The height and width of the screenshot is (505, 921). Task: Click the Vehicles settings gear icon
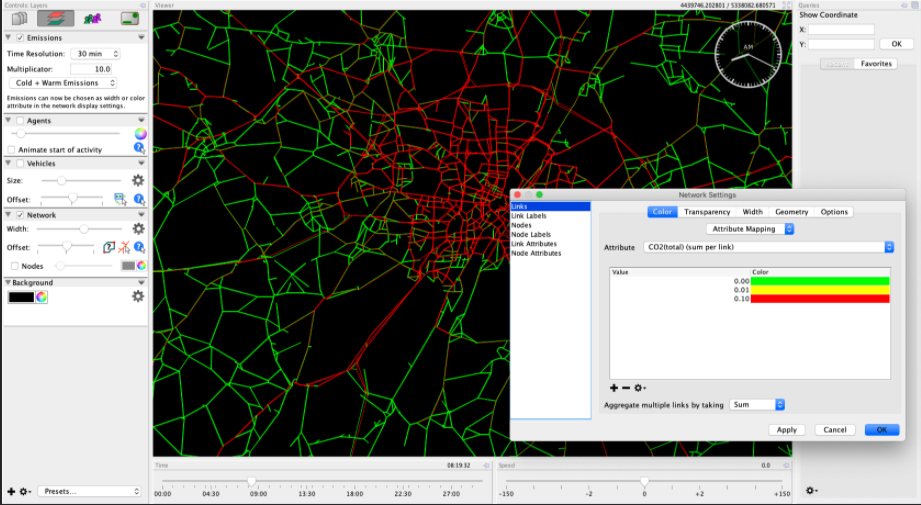coord(138,181)
